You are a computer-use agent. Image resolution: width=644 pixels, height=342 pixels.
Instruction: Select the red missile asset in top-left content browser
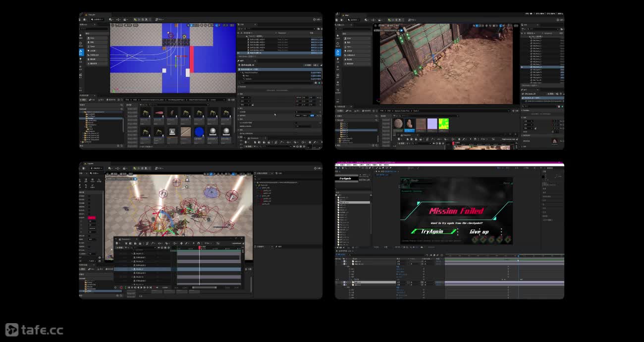tap(159, 114)
